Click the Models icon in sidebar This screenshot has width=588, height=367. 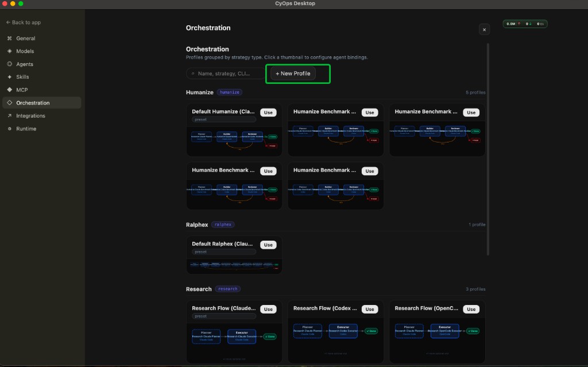pos(10,51)
